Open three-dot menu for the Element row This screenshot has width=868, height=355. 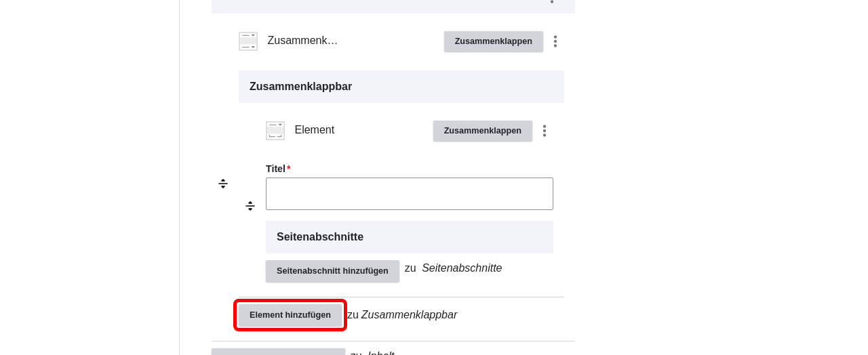pos(545,131)
